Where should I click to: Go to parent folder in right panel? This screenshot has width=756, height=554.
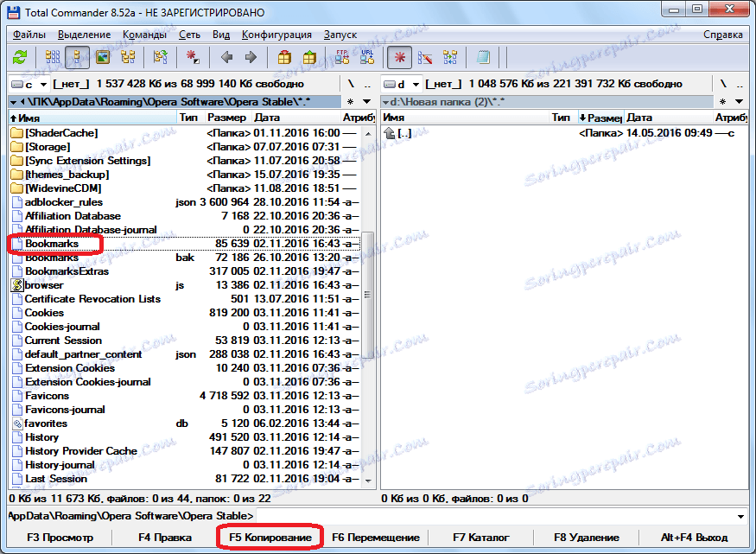[x=740, y=84]
